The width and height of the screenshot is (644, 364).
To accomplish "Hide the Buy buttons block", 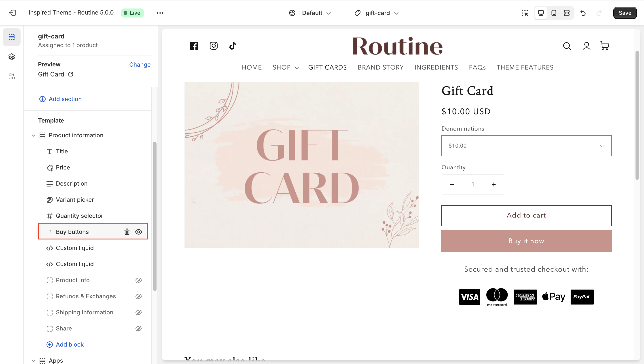I will tap(138, 232).
